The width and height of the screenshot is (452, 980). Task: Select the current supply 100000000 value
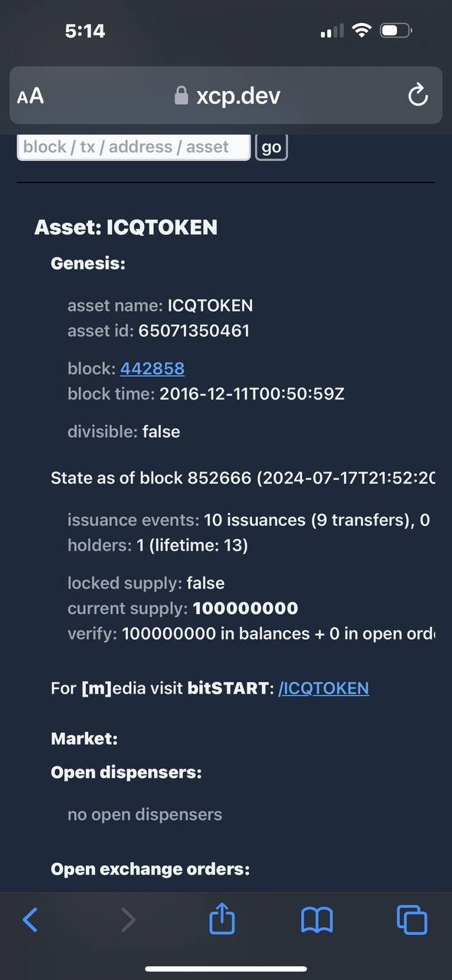(245, 609)
